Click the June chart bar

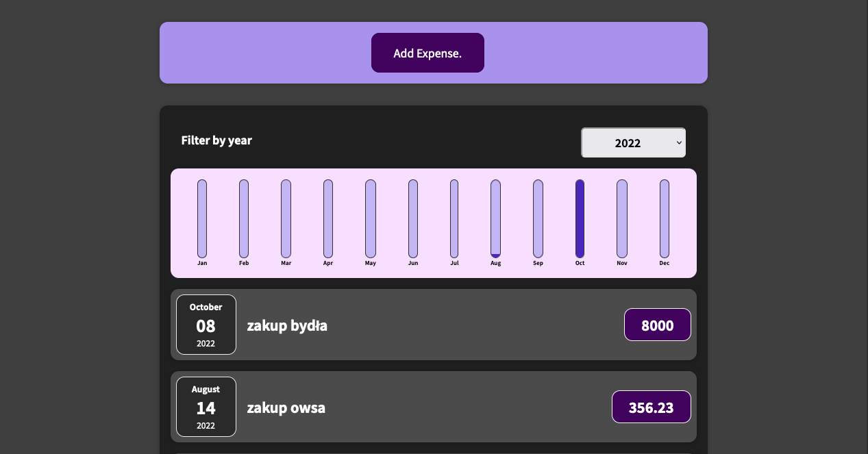coord(413,218)
